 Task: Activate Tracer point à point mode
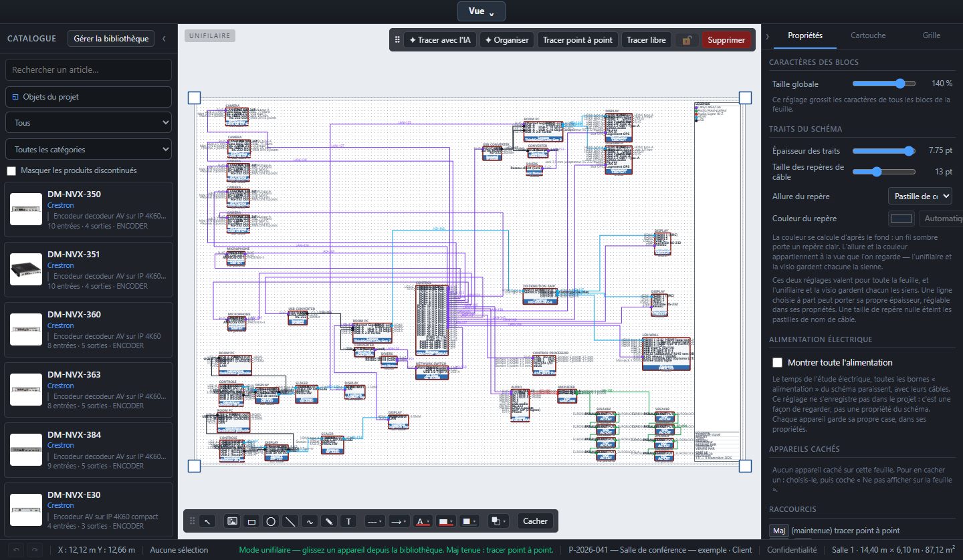point(578,40)
